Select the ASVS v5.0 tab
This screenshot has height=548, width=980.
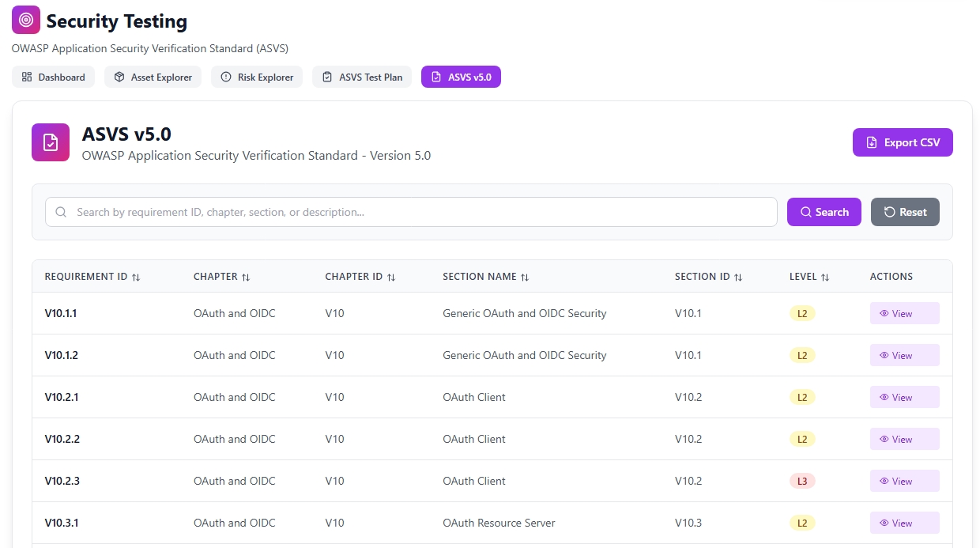461,77
